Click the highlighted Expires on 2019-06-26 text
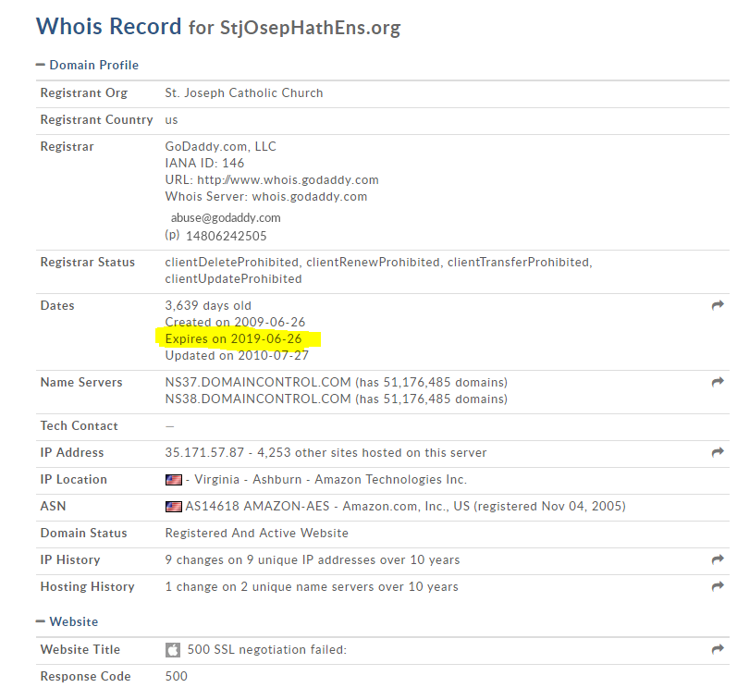The image size is (737, 700). click(x=234, y=339)
